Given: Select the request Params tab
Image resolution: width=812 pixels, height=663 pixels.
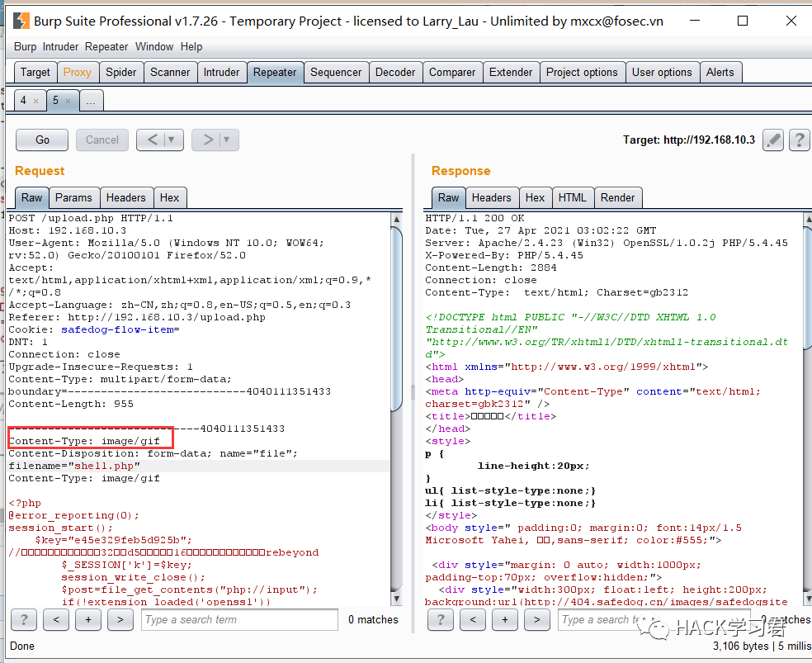Looking at the screenshot, I should pyautogui.click(x=73, y=197).
